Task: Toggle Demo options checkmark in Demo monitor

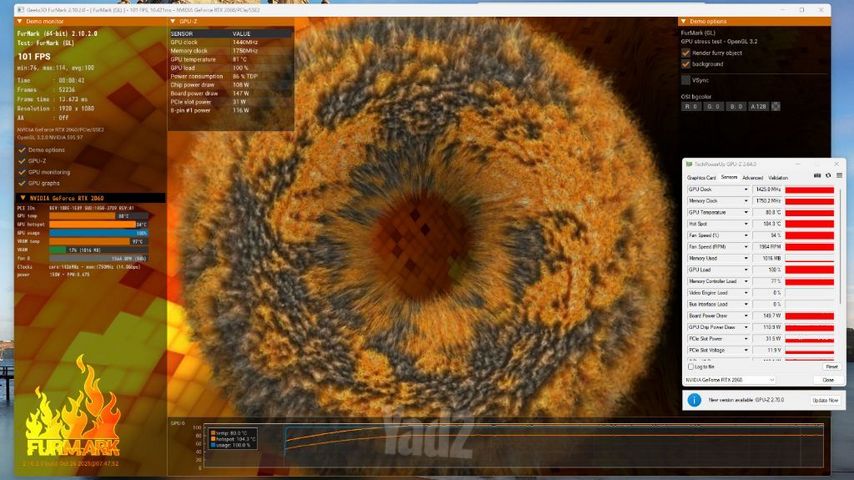Action: [x=22, y=150]
